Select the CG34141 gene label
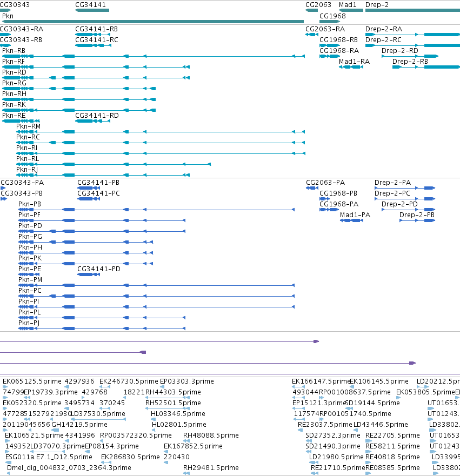 click(90, 5)
